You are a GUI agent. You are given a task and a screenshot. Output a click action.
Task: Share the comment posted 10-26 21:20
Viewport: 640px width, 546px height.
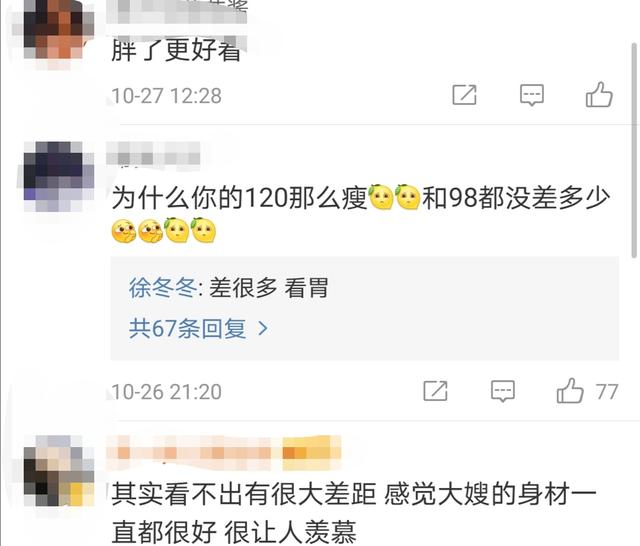point(436,391)
